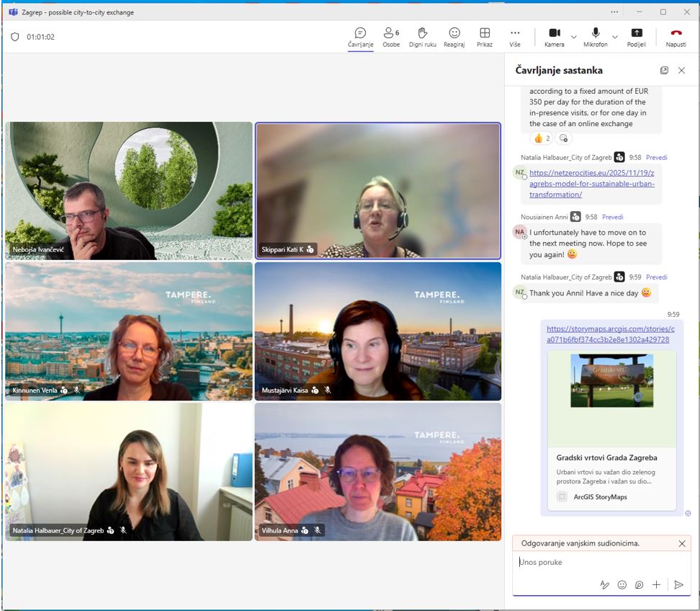This screenshot has height=611, width=700.
Task: Send the chat message
Action: (x=678, y=585)
